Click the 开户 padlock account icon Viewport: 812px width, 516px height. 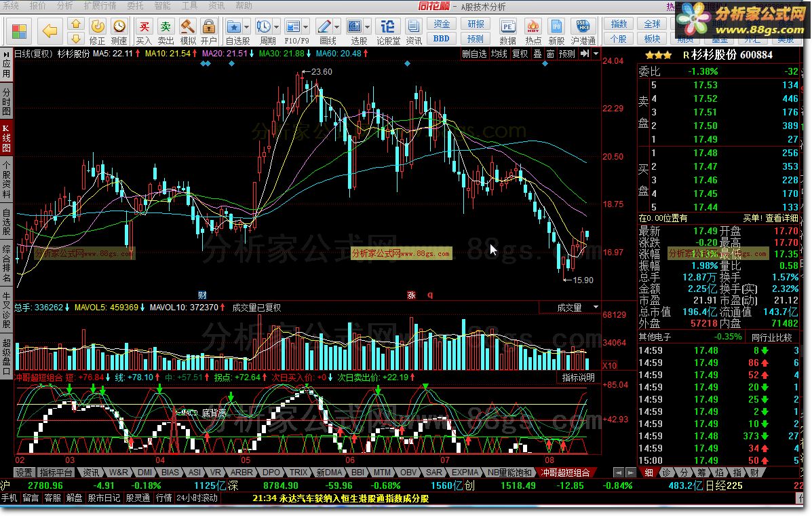click(x=209, y=32)
